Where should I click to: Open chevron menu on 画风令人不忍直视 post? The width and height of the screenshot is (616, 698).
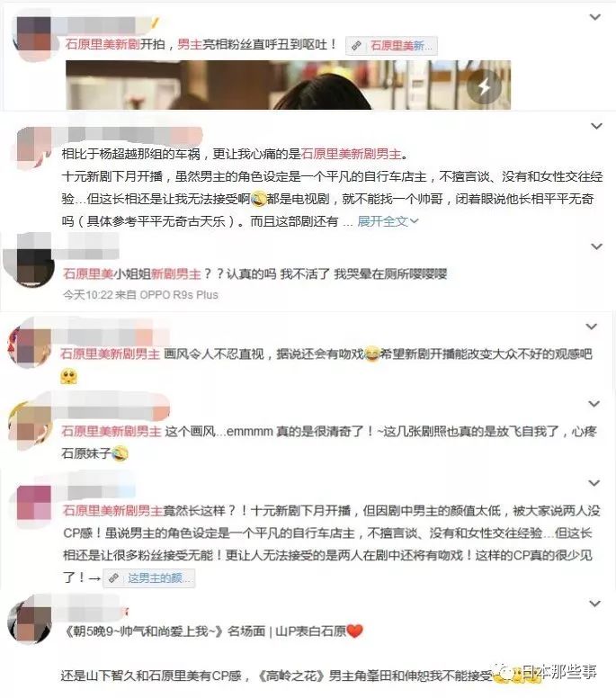(592, 327)
